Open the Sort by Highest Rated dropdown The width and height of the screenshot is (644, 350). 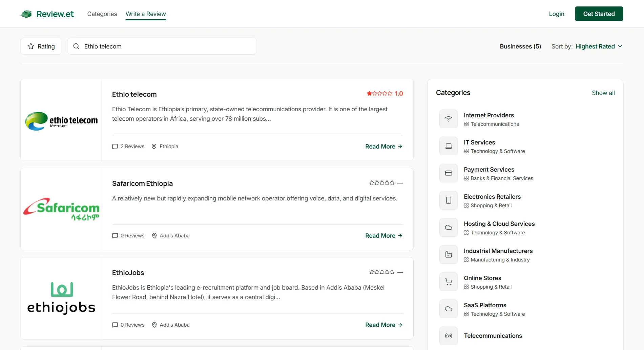point(599,46)
